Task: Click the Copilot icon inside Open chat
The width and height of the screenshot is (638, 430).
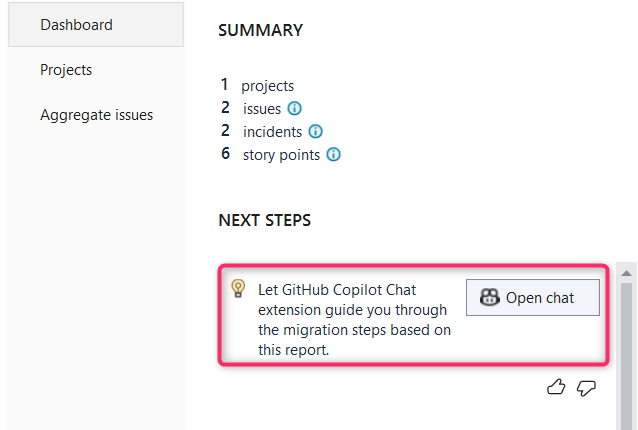Action: pos(489,297)
